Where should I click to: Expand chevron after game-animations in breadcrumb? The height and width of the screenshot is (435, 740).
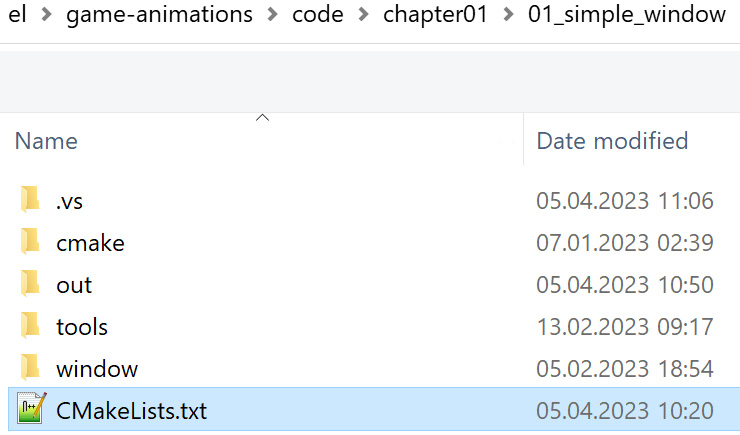[272, 15]
